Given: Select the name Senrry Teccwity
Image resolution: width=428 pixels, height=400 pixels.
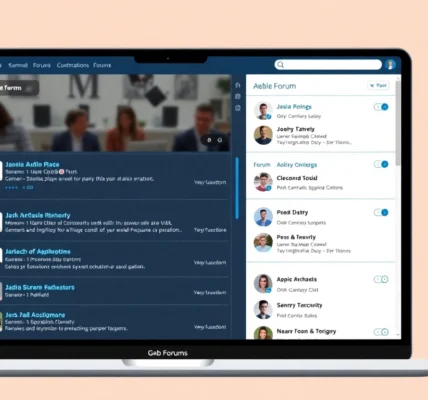Looking at the screenshot, I should tap(299, 305).
